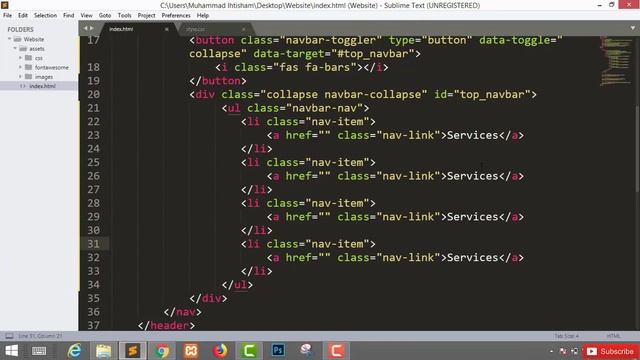This screenshot has height=360, width=640.
Task: Click the Sublime Text icon in title bar
Action: point(5,5)
